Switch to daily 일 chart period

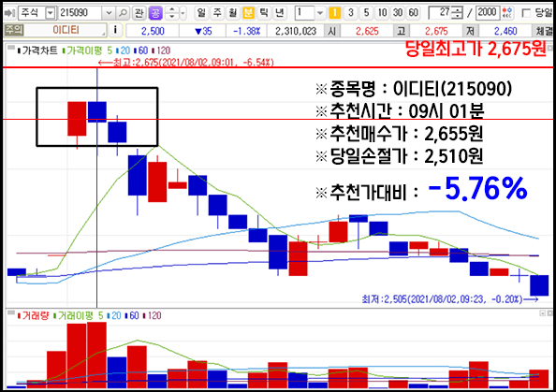201,13
